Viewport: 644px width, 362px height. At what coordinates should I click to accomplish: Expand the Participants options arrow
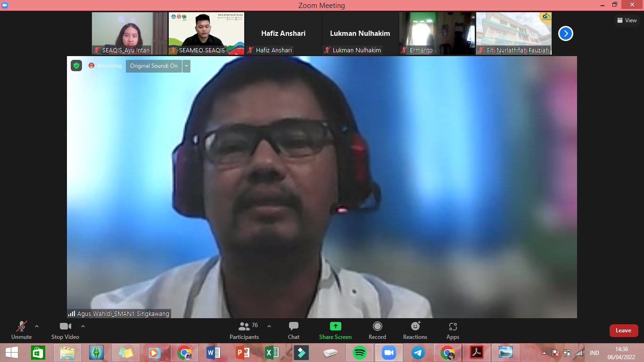click(x=269, y=326)
